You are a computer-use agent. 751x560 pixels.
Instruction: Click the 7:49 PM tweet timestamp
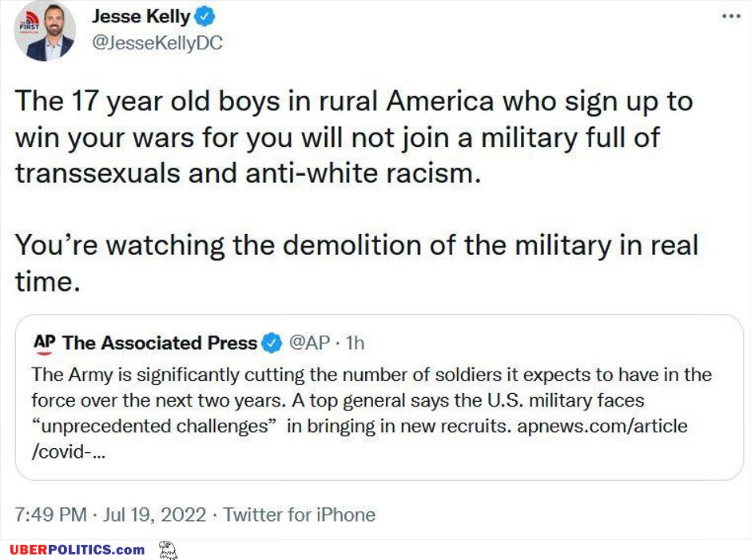51,515
